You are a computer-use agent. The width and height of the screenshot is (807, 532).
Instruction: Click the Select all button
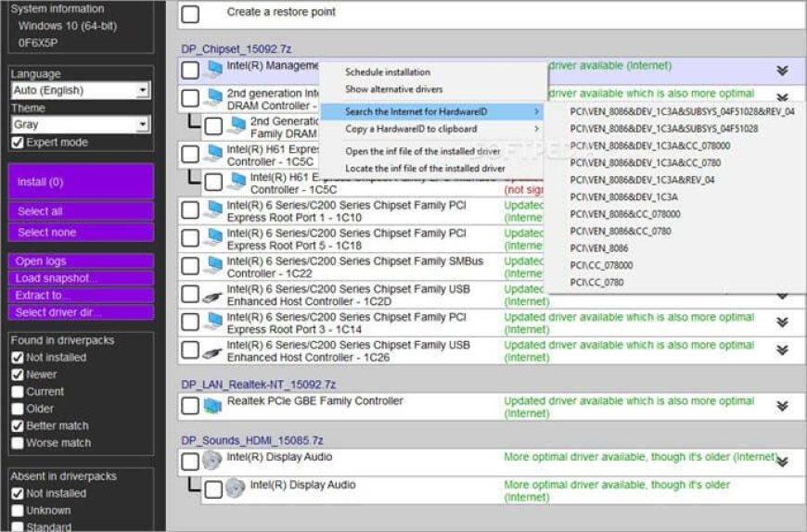[x=81, y=211]
